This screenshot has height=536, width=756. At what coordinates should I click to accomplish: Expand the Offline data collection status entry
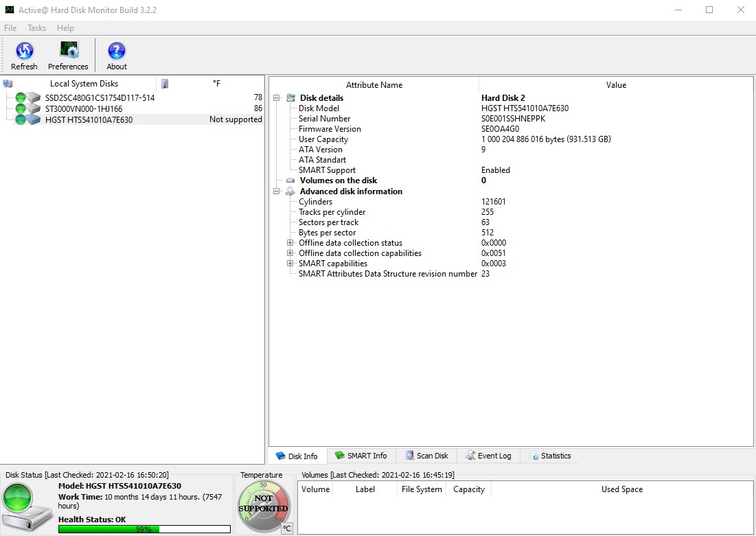click(290, 242)
